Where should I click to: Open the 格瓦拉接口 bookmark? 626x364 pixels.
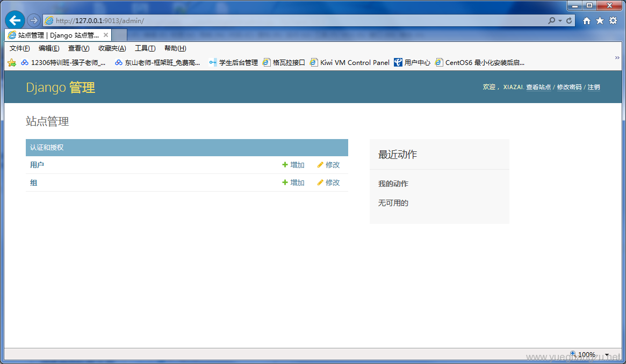pos(284,63)
